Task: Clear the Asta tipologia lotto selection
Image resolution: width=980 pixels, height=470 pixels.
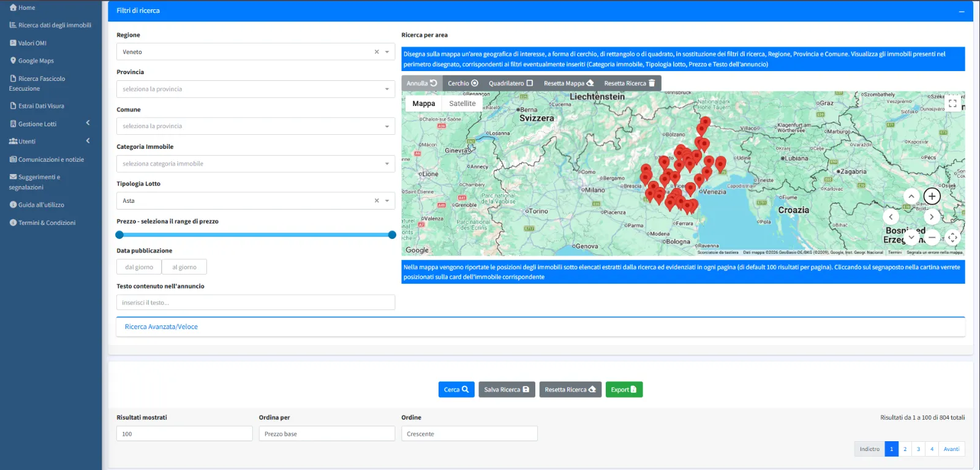Action: 377,201
